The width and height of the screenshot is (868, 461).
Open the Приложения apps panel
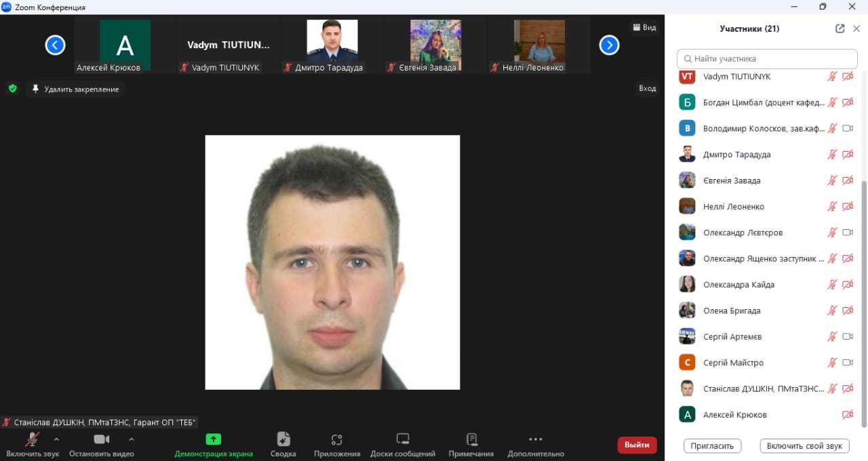click(x=336, y=444)
